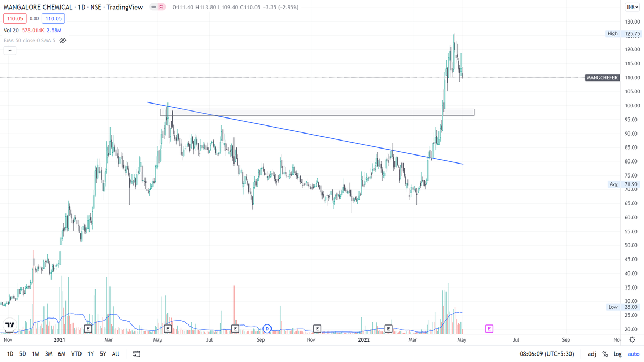Click the earnings E marker near May 2021

tap(167, 328)
